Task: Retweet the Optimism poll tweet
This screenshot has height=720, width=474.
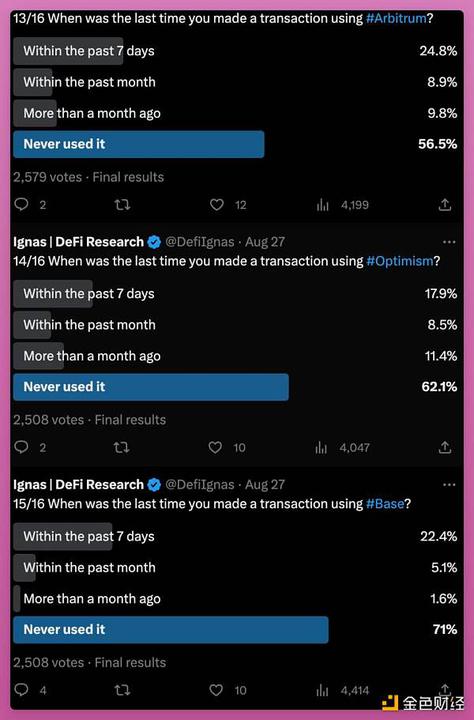Action: point(121,447)
